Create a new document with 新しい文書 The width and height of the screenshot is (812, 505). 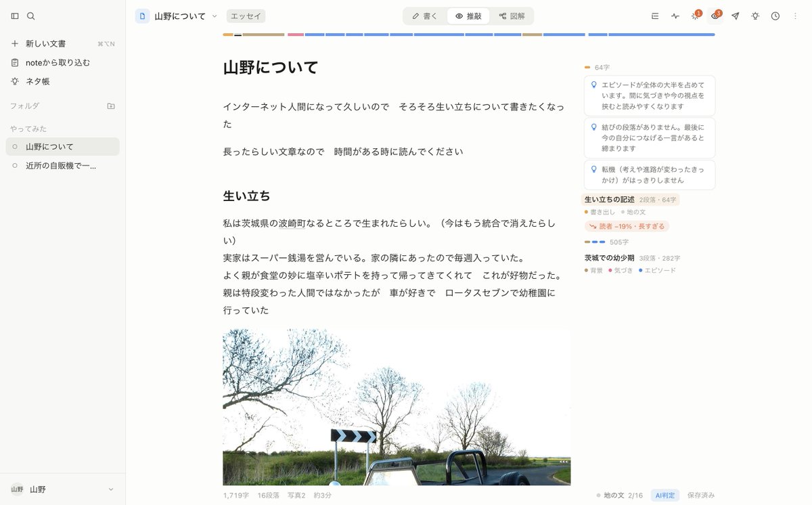(62, 43)
